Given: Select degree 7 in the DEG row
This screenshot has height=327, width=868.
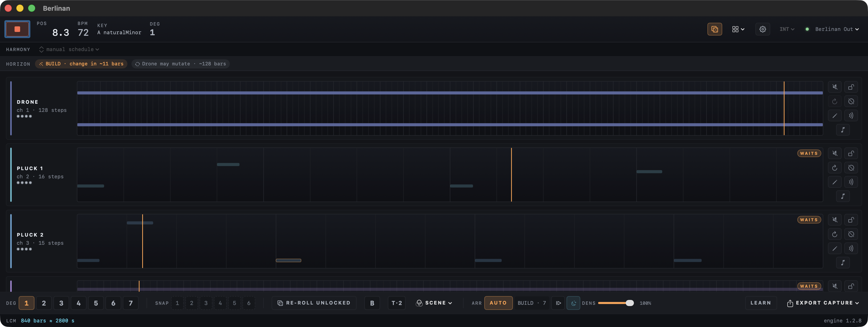Looking at the screenshot, I should point(131,303).
